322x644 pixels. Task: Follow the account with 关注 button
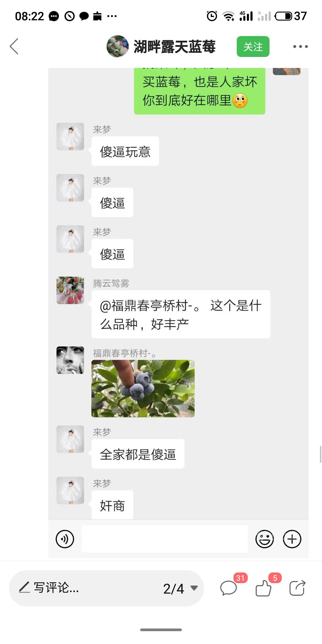(x=253, y=47)
